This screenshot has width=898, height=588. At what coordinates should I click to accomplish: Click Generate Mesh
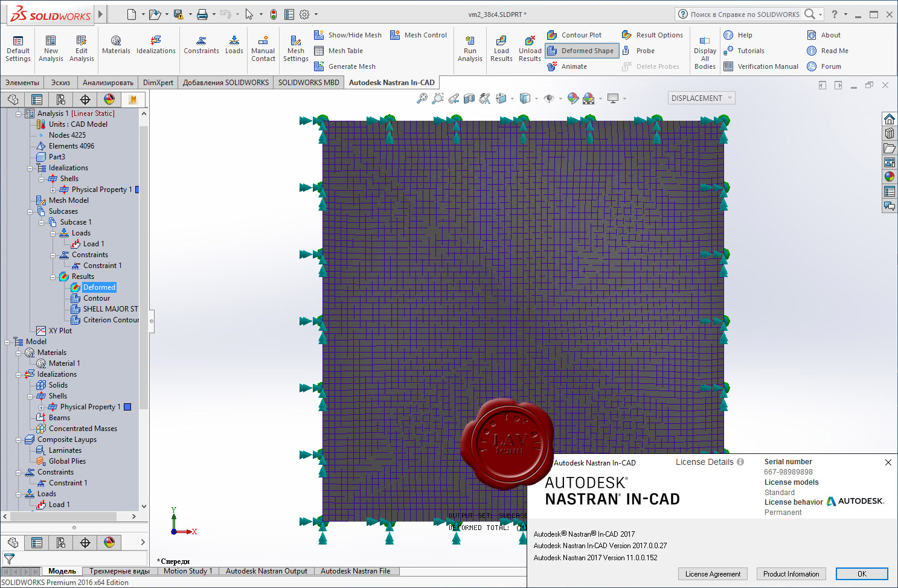(345, 66)
